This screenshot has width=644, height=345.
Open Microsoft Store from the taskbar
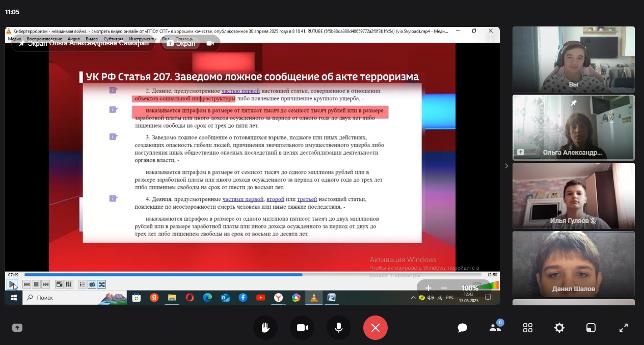136,298
